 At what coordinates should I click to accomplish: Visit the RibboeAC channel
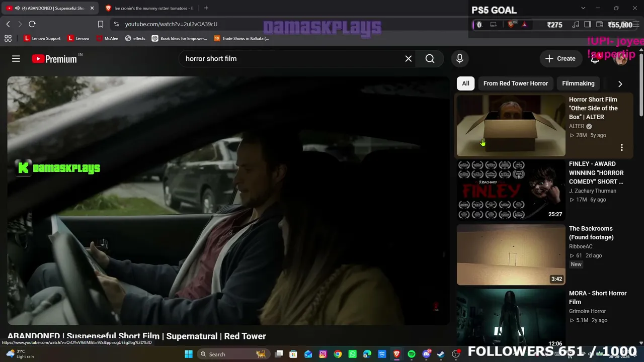click(581, 246)
